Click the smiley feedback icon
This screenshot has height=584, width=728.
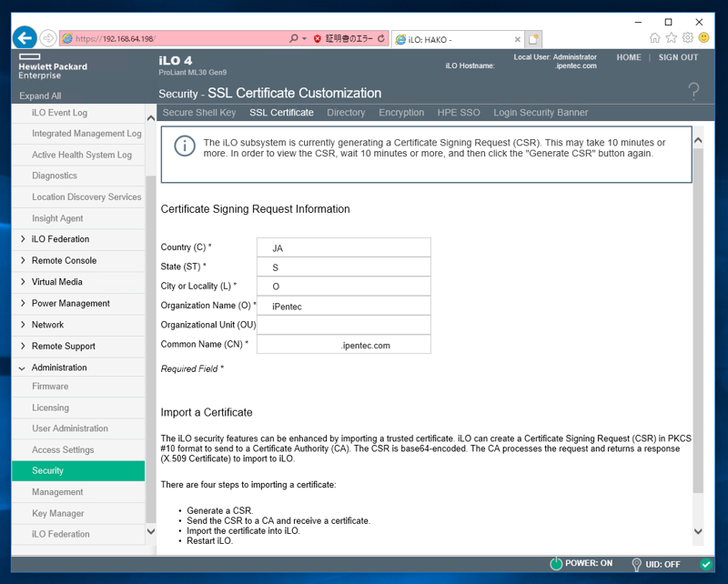coord(703,37)
